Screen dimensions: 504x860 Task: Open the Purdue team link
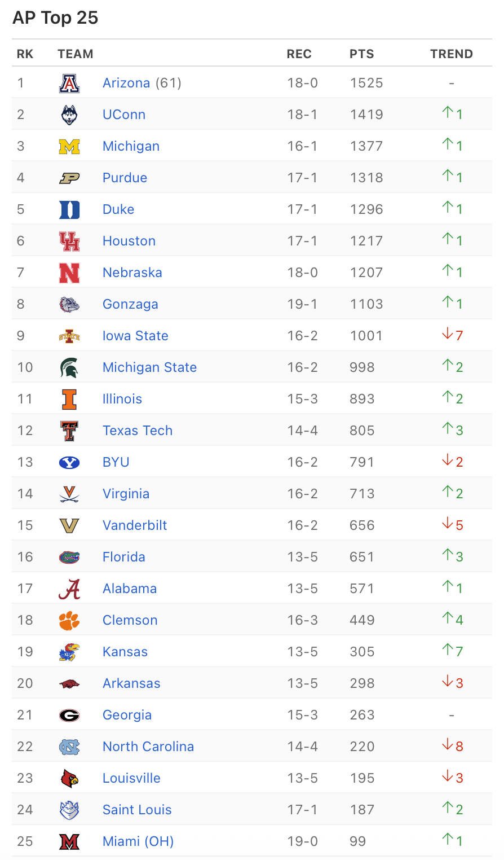click(125, 178)
